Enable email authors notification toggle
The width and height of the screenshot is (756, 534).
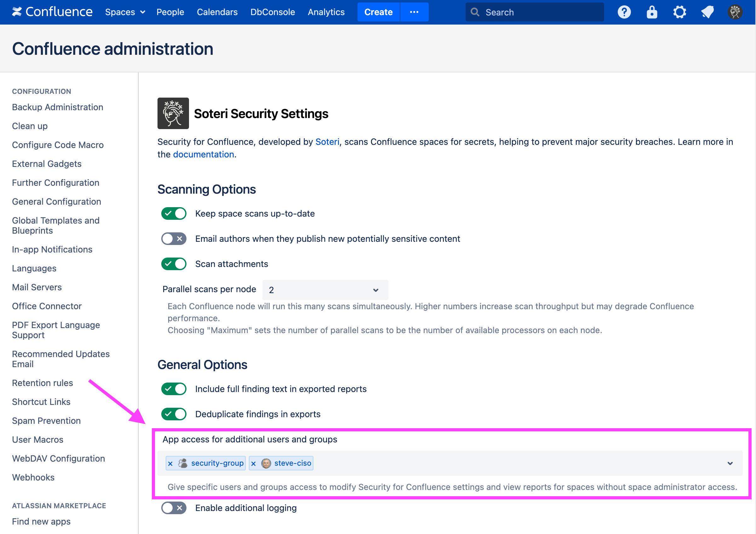174,239
